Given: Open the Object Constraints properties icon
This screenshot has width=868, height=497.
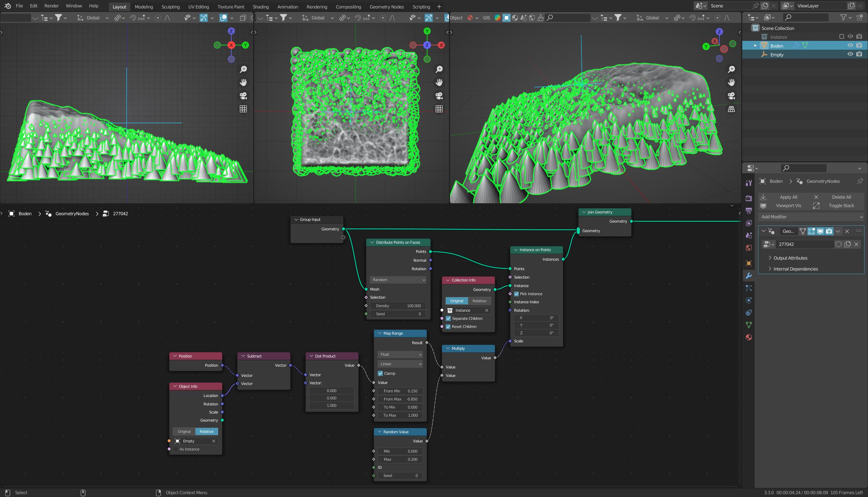Looking at the screenshot, I should point(749,313).
